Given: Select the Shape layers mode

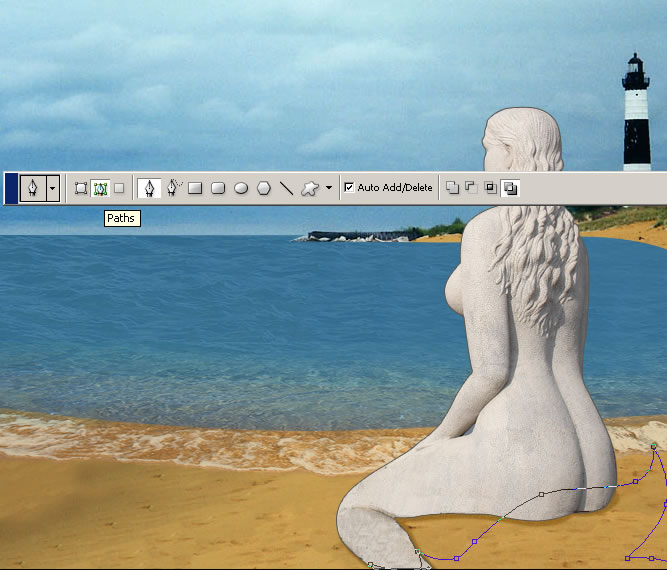Looking at the screenshot, I should [x=81, y=188].
